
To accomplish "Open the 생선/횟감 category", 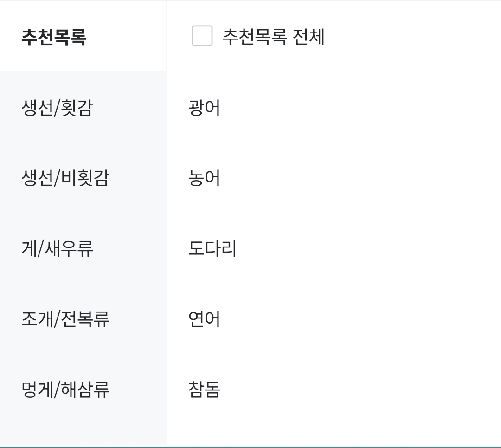I will click(x=83, y=107).
